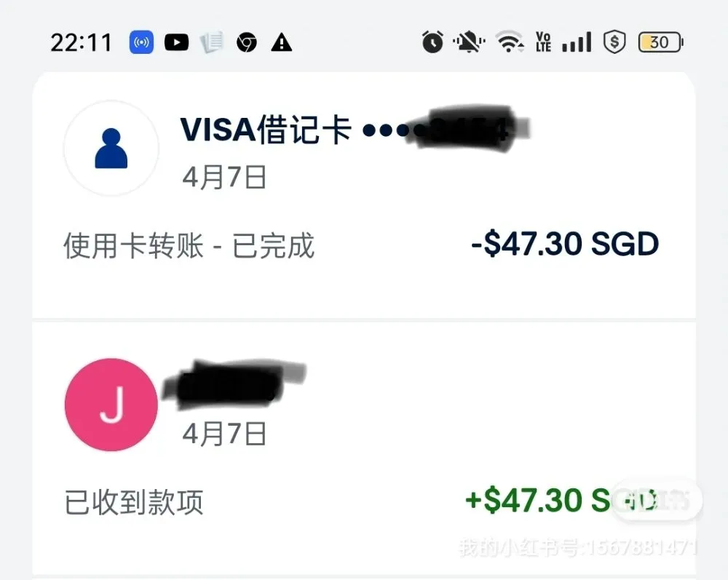Tap the muted bell vibrate icon

(469, 41)
